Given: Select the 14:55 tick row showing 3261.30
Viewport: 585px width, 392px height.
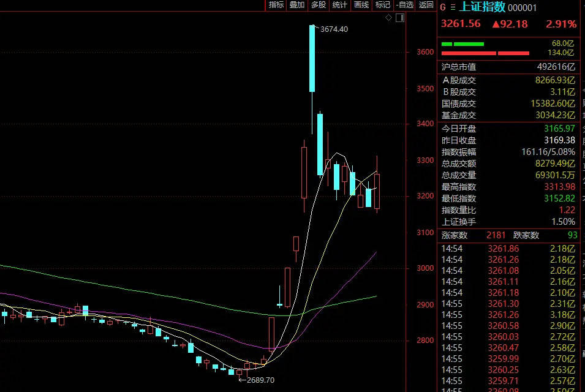Looking at the screenshot, I should pos(502,304).
